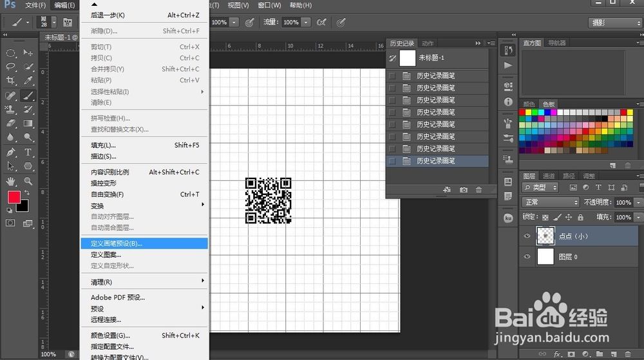Select the Path Selection tool
This screenshot has width=644, height=360.
(x=11, y=166)
